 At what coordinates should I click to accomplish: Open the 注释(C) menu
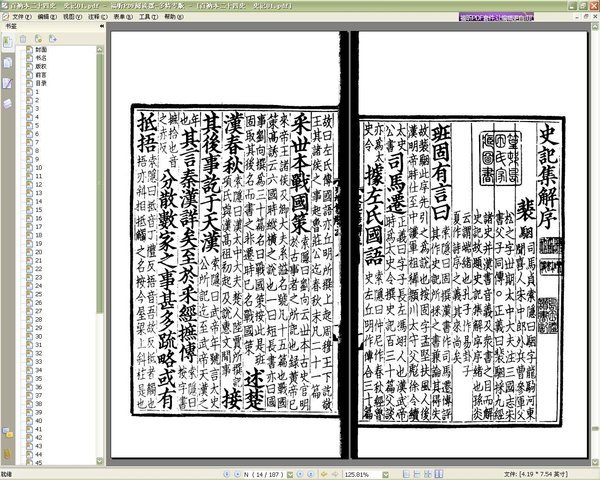coord(98,17)
